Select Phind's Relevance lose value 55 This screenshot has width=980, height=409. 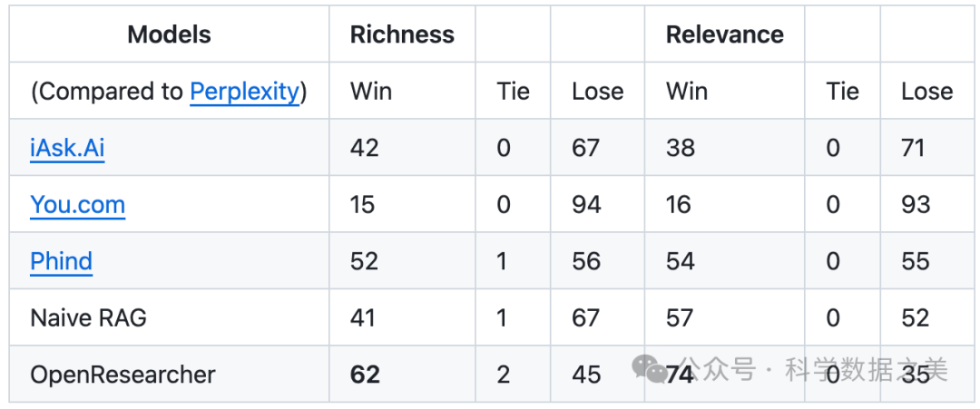pyautogui.click(x=916, y=261)
